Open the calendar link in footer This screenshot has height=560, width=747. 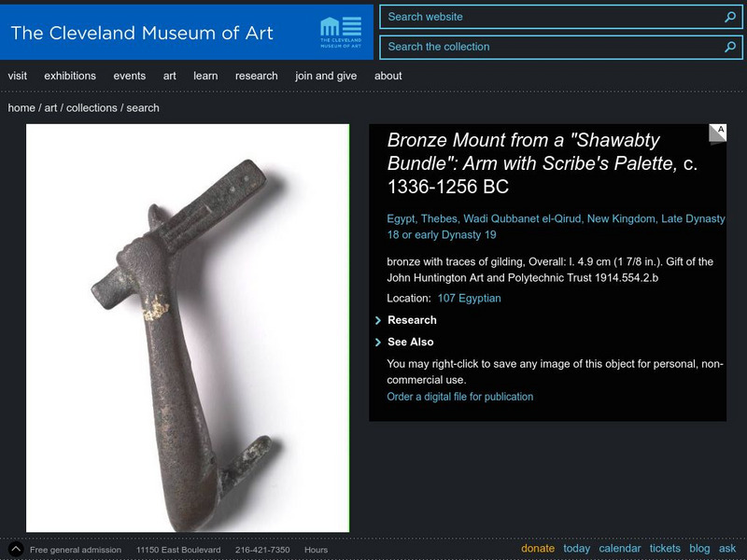(x=620, y=549)
